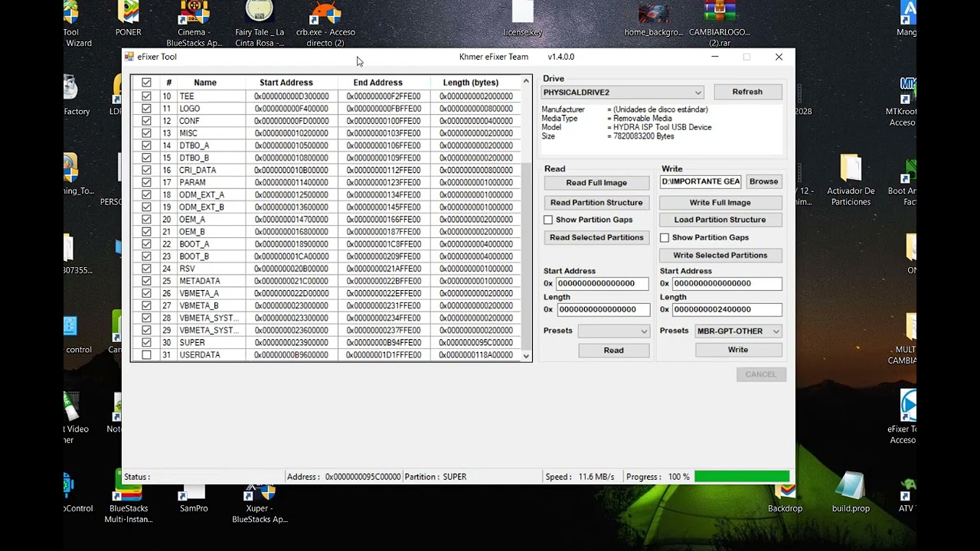Uncheck the BOOT_A partition checkbox
The height and width of the screenshot is (551, 980).
coord(146,244)
